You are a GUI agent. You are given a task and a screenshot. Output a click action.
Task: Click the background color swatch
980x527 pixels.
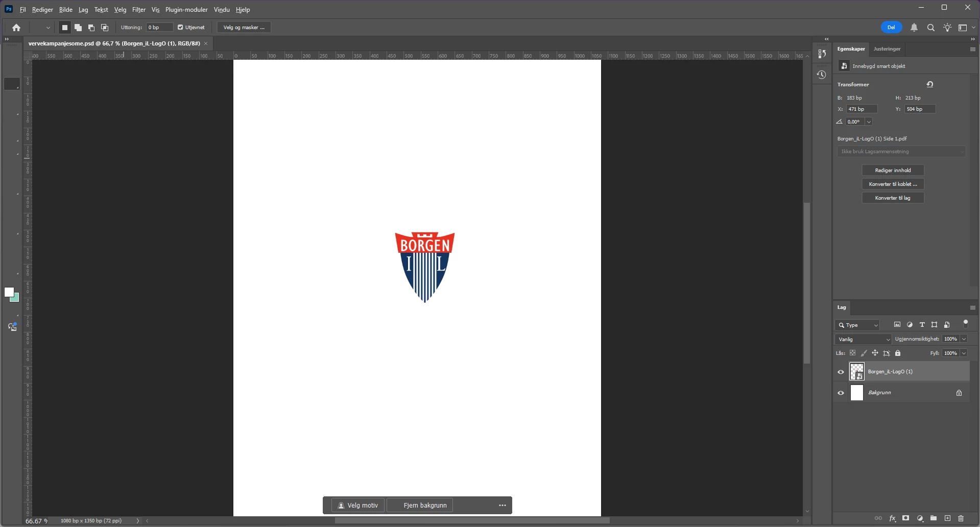point(16,298)
